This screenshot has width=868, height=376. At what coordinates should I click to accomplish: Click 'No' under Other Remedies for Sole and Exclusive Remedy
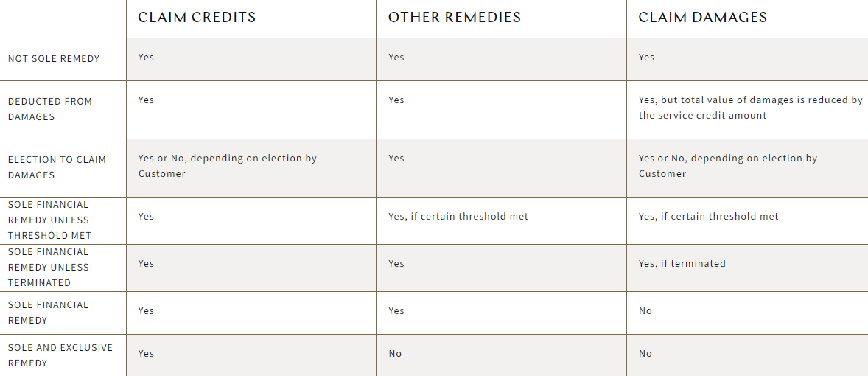pos(395,353)
